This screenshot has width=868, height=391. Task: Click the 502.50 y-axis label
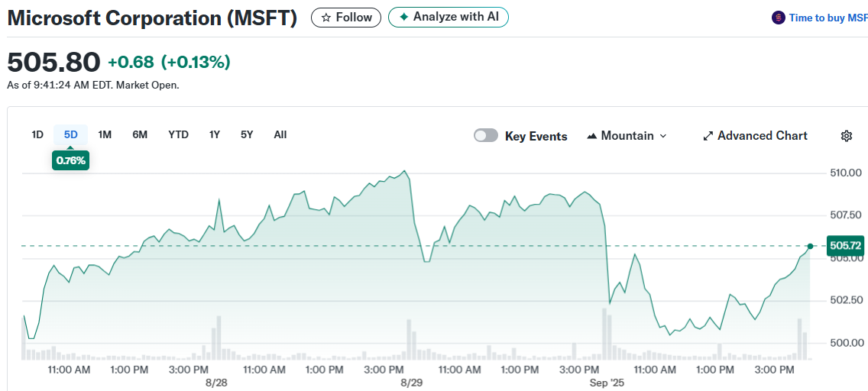pos(846,300)
